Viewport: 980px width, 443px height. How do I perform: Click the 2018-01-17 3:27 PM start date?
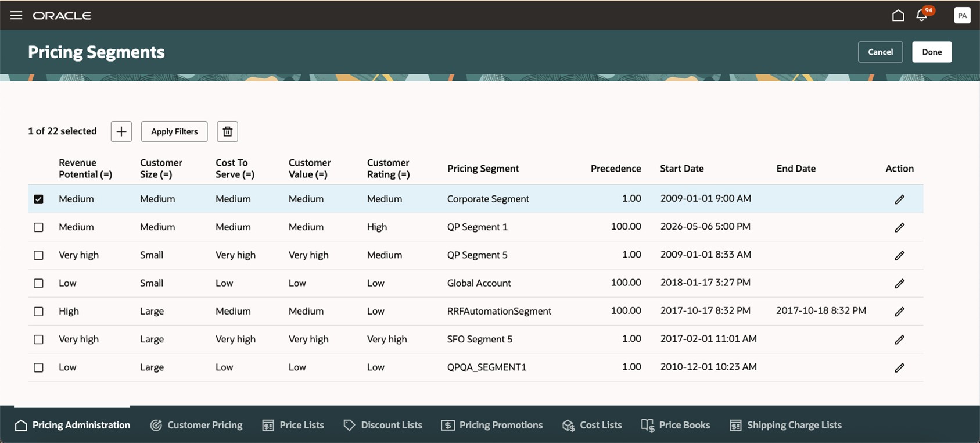(x=705, y=283)
